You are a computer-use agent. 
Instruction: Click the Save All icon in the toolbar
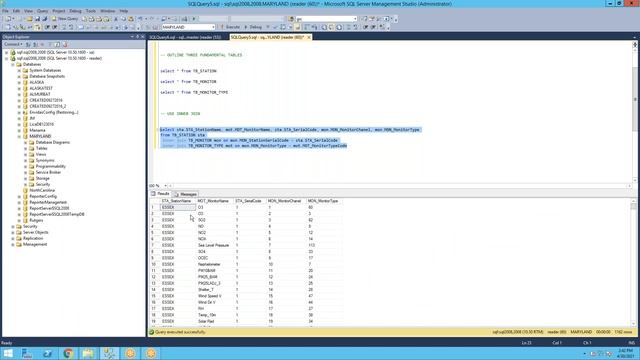coord(44,19)
